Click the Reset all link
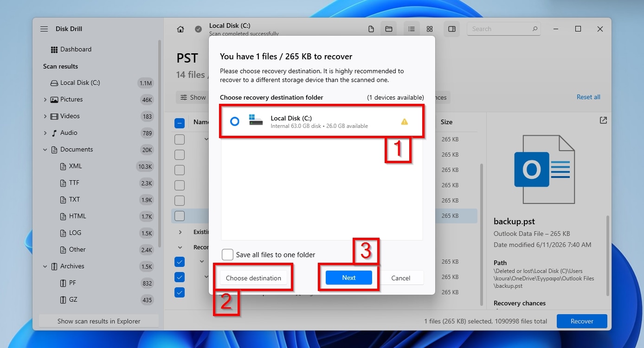644x348 pixels. coord(588,97)
